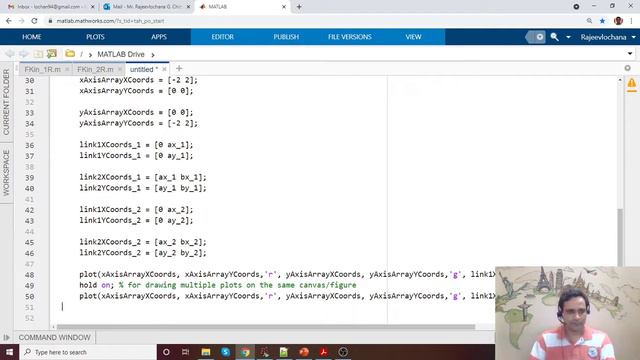Click the command window expand arrow icon
The height and width of the screenshot is (360, 640).
click(x=6, y=338)
